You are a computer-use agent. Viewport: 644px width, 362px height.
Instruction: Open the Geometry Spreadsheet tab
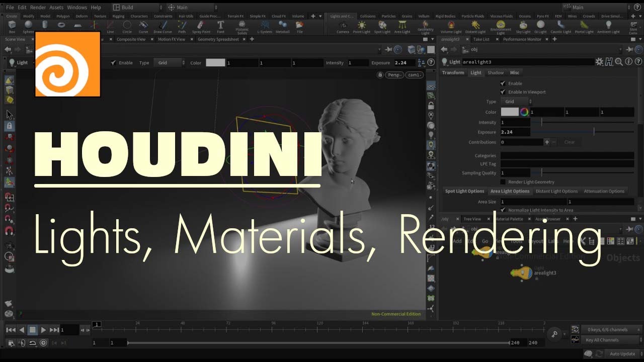(x=218, y=39)
